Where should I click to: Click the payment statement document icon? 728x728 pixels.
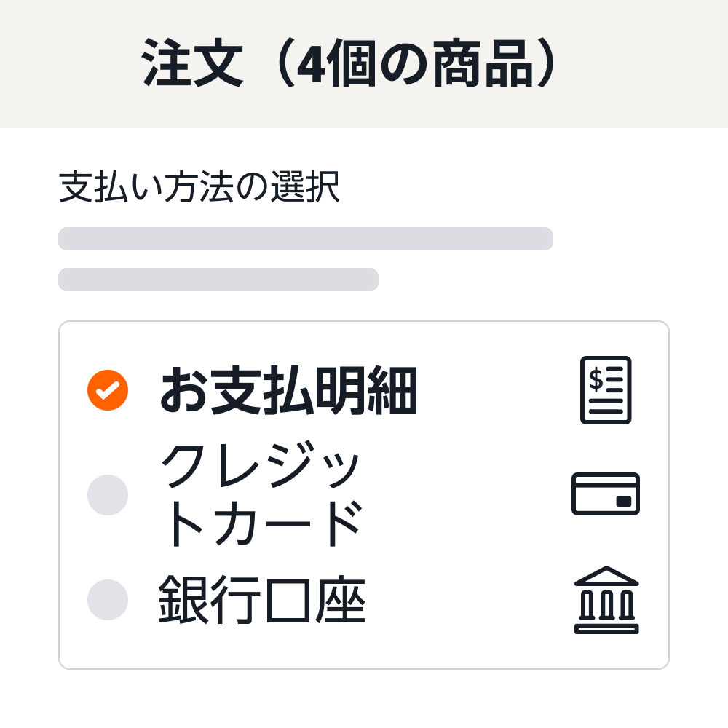(x=606, y=391)
